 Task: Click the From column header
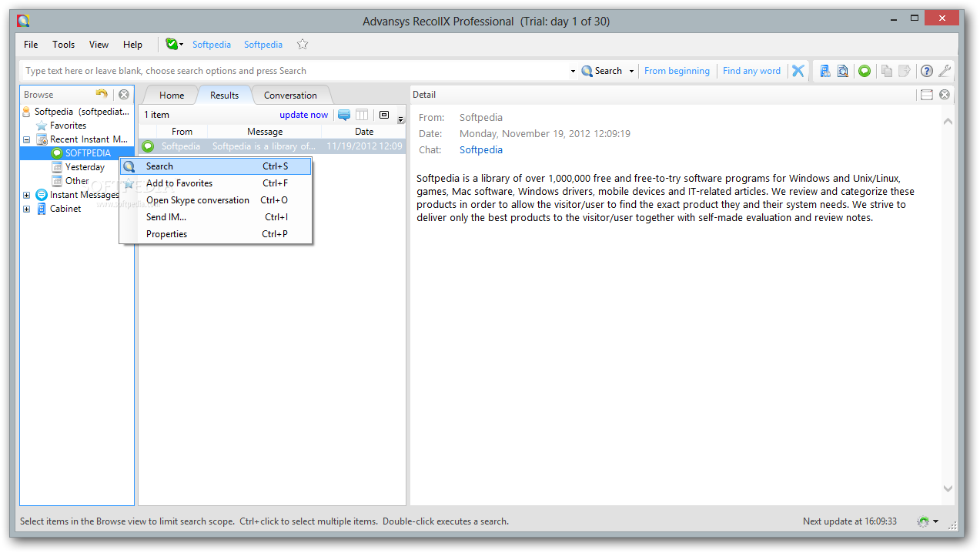(x=182, y=132)
